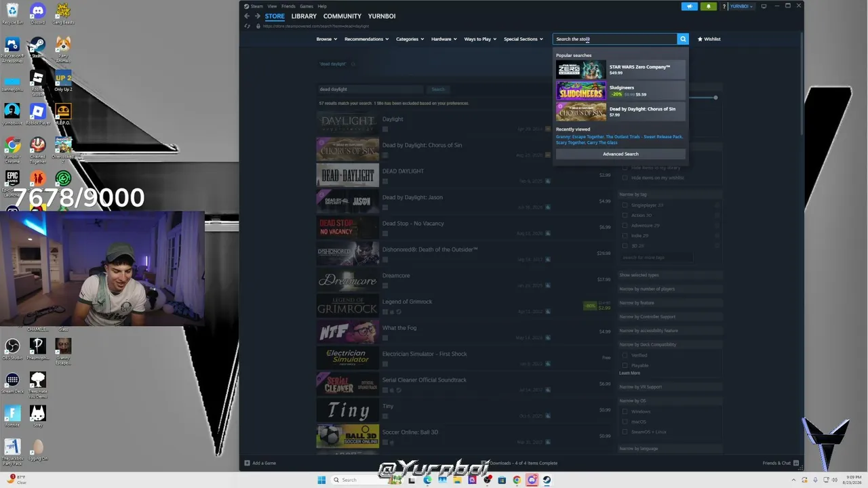
Task: Tick the Verified Deck compatibility checkbox
Action: (625, 355)
